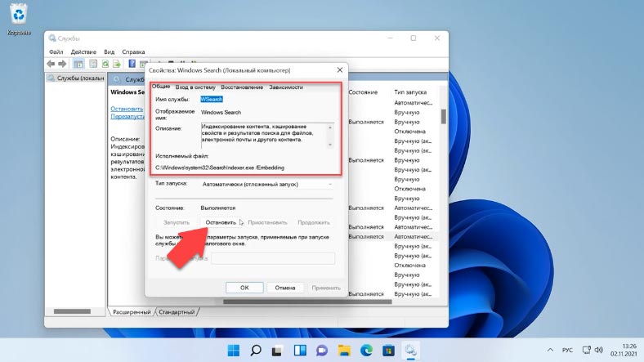Select Services (Local) node icon in tree
The image size is (644, 362).
51,78
